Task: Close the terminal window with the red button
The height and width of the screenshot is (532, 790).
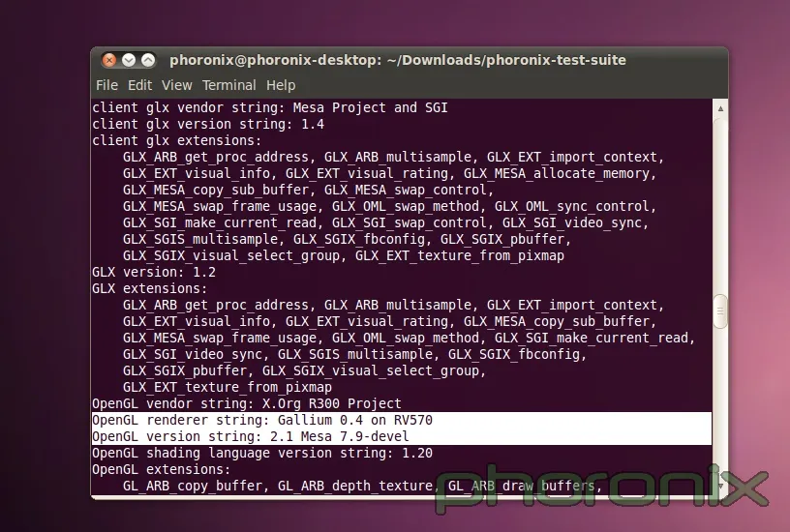Action: 108,60
